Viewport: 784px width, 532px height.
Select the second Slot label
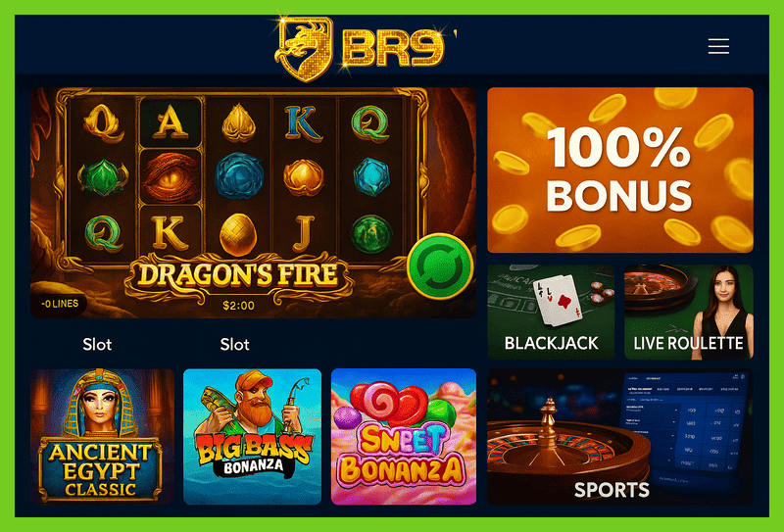[234, 345]
